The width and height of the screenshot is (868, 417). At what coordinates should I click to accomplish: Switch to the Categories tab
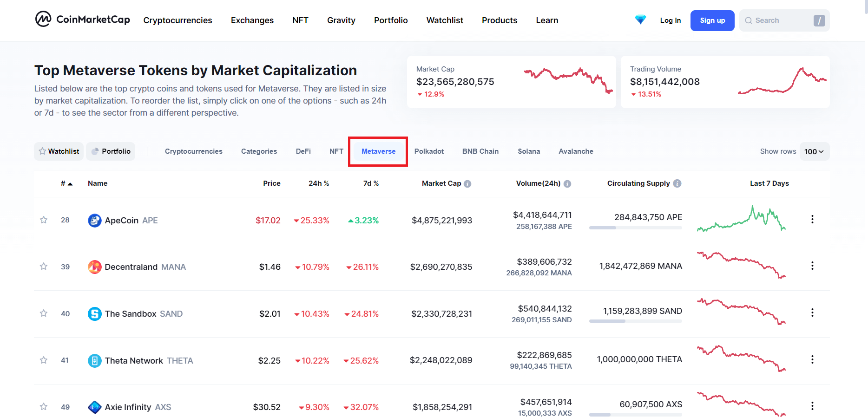point(259,151)
